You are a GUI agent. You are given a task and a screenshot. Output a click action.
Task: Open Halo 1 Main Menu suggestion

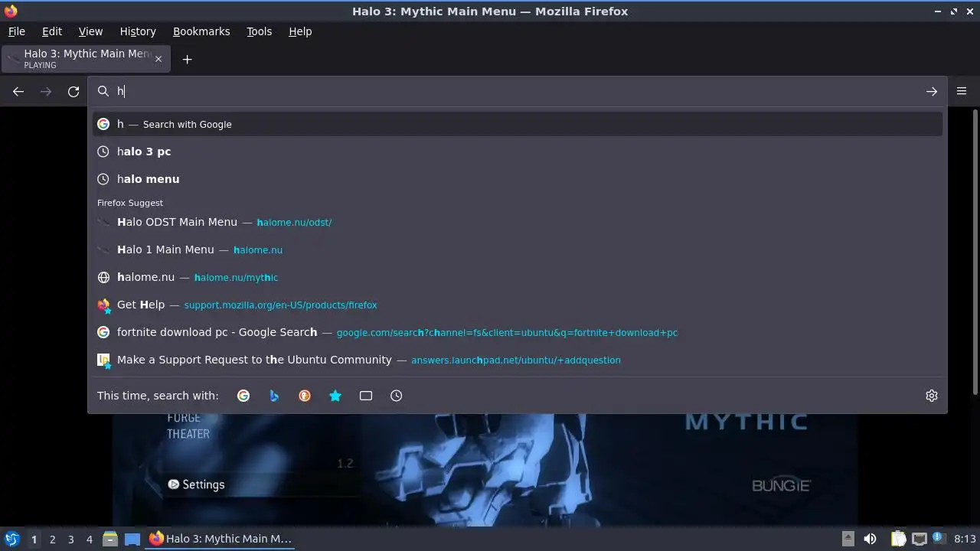pyautogui.click(x=518, y=249)
